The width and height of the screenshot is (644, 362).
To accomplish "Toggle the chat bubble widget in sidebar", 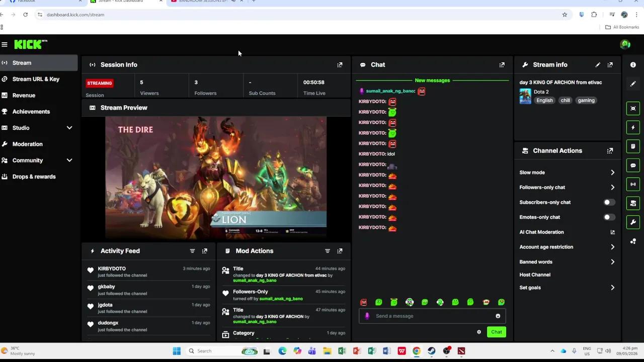I will point(633,165).
